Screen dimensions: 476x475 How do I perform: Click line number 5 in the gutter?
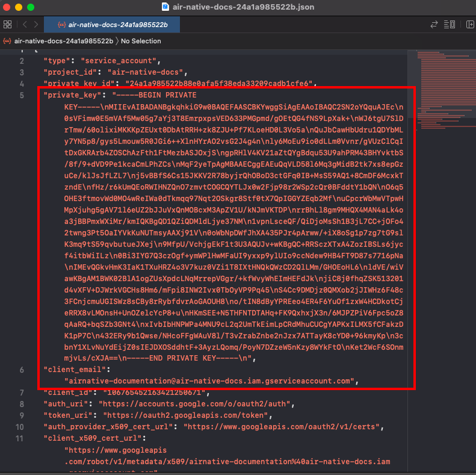[x=22, y=95]
